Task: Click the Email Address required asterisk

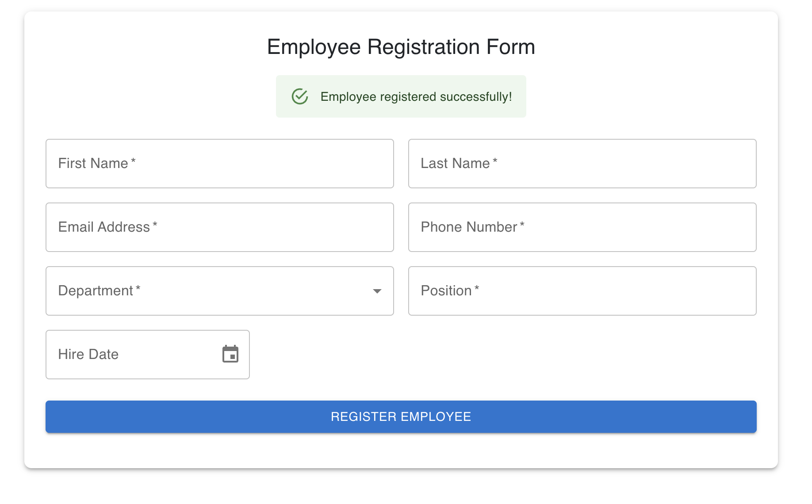Action: point(155,225)
